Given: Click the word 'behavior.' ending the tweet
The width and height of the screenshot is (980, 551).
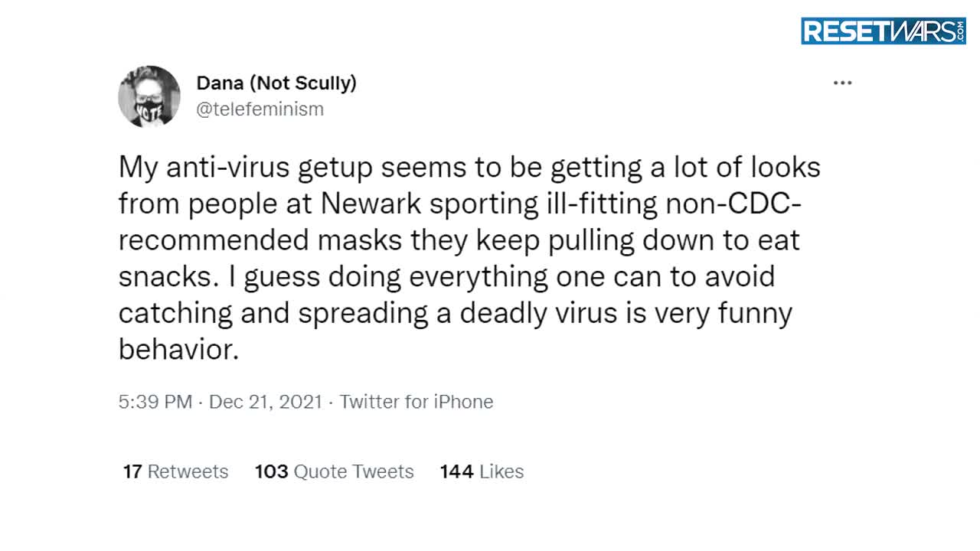Looking at the screenshot, I should (x=179, y=349).
